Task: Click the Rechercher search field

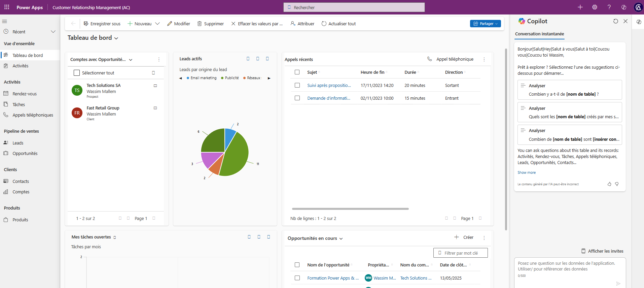Action: coord(354,7)
